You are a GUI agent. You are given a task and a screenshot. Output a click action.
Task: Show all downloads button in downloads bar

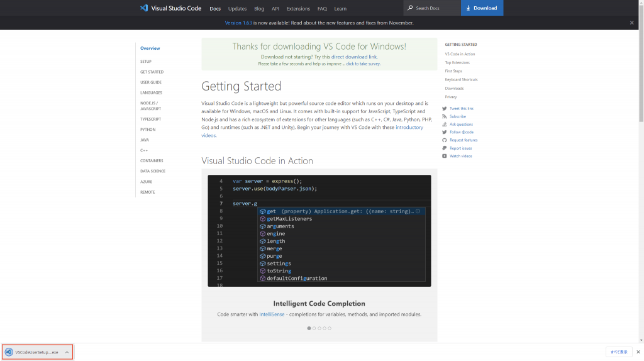[x=619, y=352]
